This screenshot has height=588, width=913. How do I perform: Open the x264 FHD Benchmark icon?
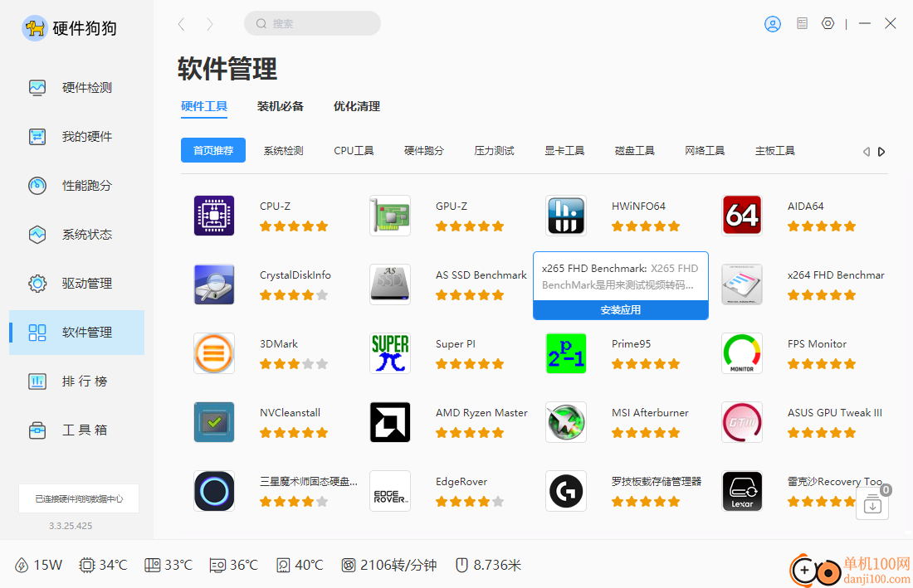pos(742,284)
